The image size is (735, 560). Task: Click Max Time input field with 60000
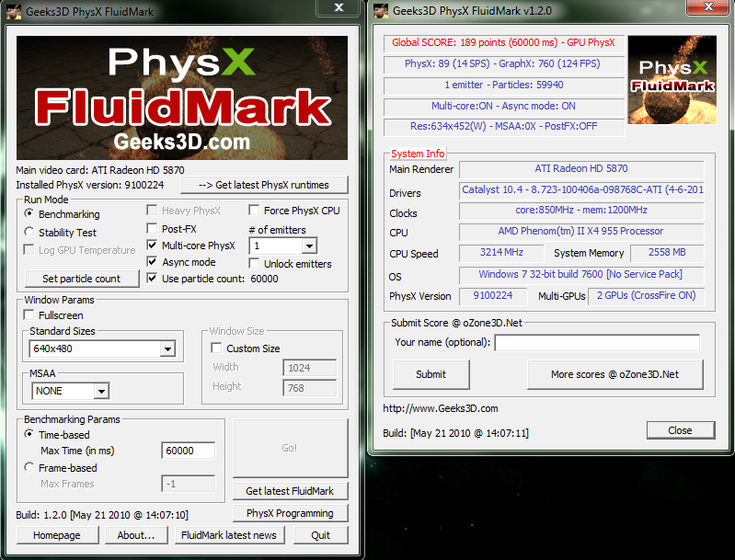pos(188,451)
